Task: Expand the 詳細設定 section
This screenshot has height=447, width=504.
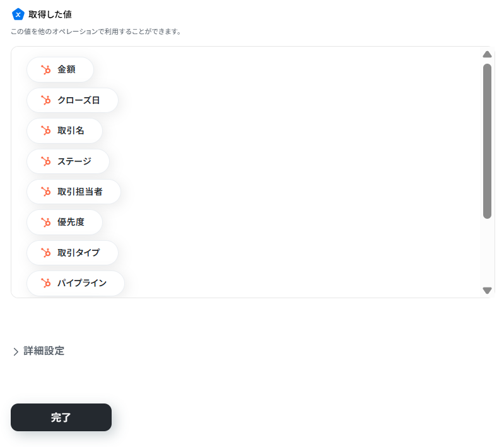Action: click(x=38, y=351)
